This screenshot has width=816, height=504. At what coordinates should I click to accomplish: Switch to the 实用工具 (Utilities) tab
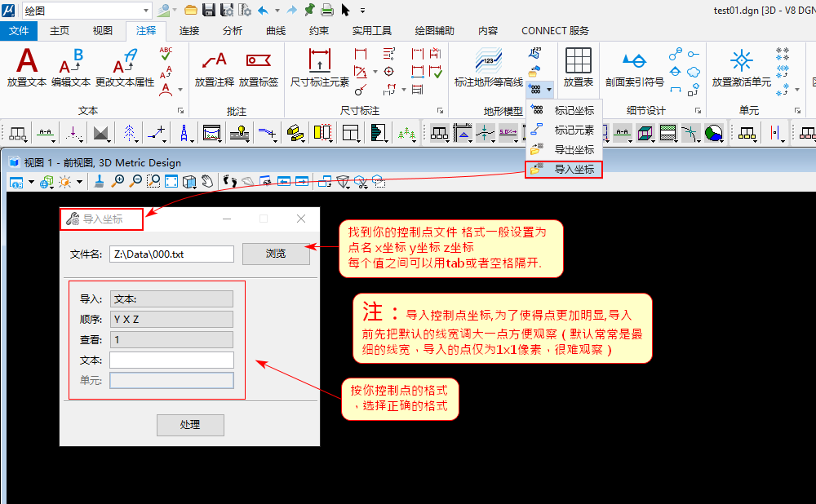[x=371, y=31]
